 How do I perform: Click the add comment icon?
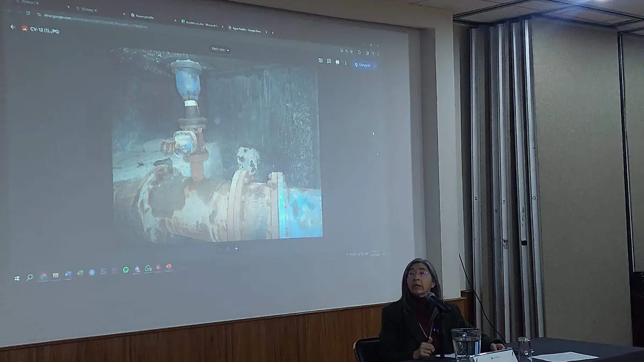click(328, 61)
